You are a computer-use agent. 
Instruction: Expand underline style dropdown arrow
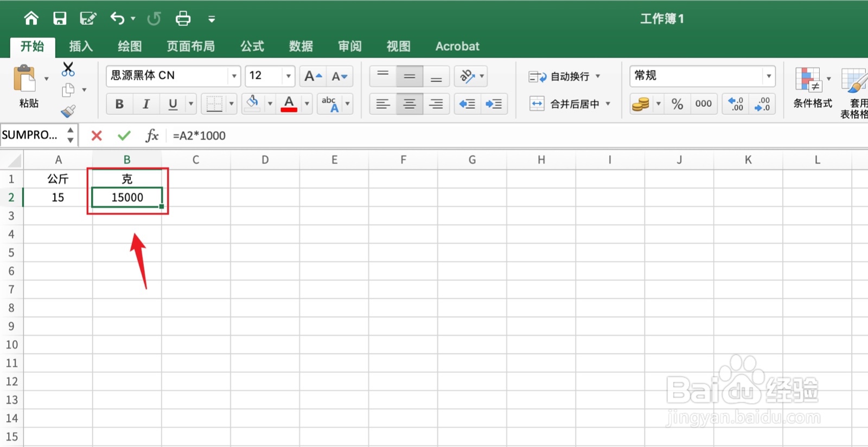tap(191, 104)
